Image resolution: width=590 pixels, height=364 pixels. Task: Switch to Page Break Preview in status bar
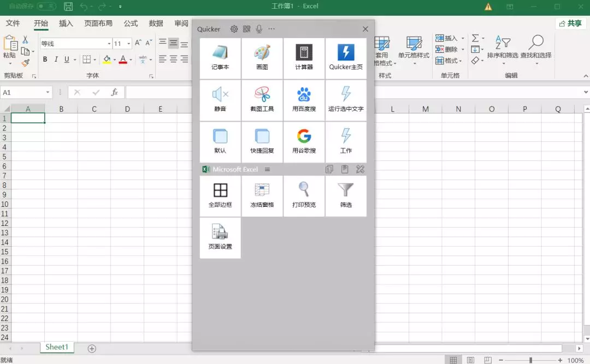coord(488,360)
